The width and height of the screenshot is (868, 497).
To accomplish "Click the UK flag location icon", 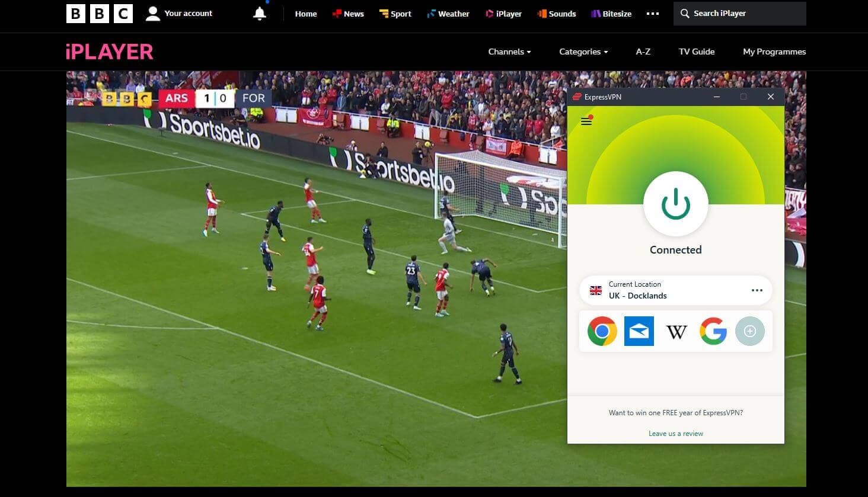I will coord(595,290).
